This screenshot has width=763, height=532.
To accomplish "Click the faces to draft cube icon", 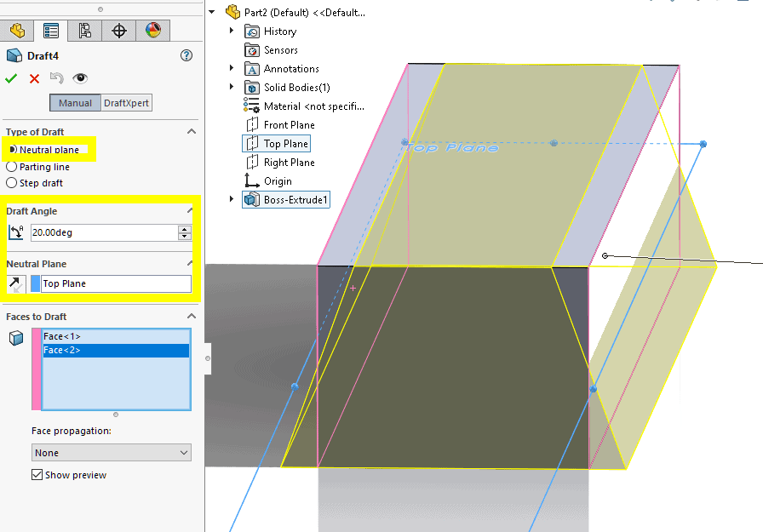I will tap(16, 337).
